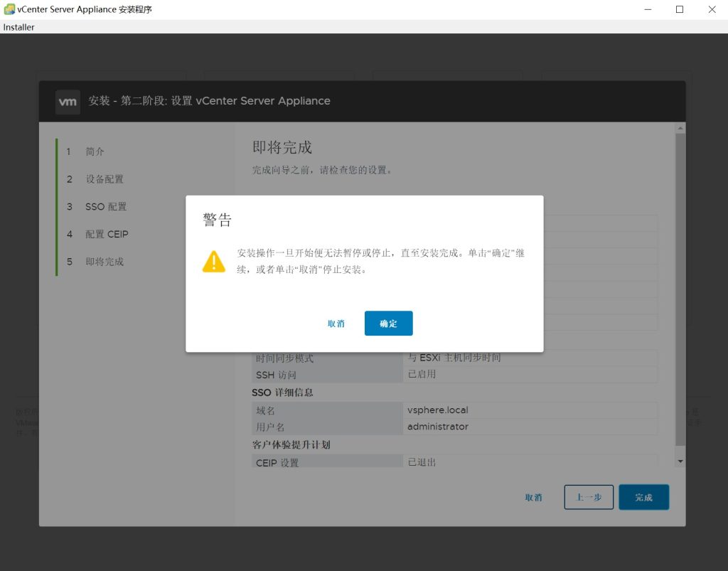
Task: Click the 用户名 row label
Action: coord(269,427)
